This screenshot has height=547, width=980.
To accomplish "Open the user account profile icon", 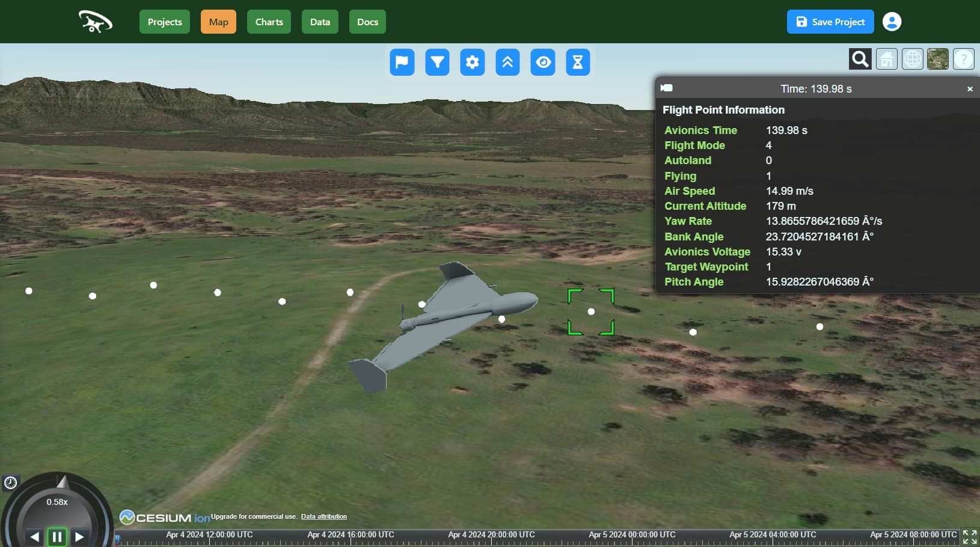I will click(x=892, y=22).
